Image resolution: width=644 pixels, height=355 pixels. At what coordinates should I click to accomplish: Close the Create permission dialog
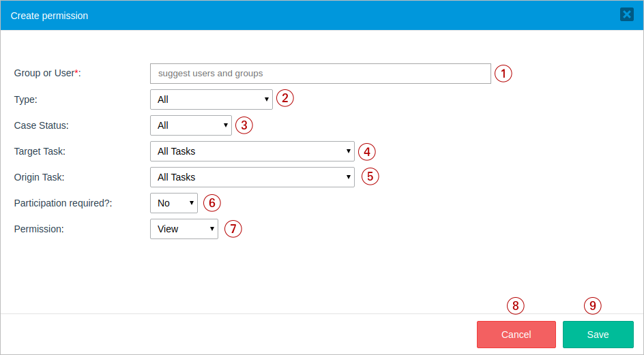click(626, 14)
